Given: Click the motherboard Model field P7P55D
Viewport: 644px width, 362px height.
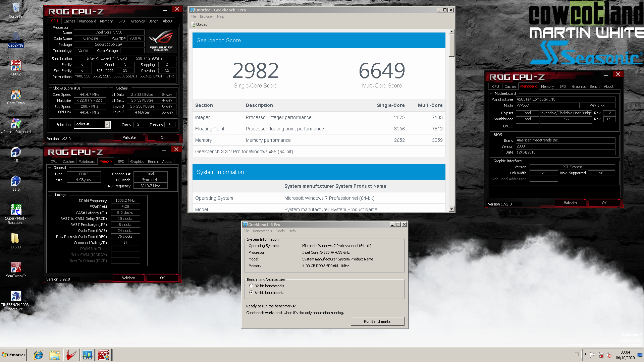Looking at the screenshot, I should pyautogui.click(x=547, y=105).
